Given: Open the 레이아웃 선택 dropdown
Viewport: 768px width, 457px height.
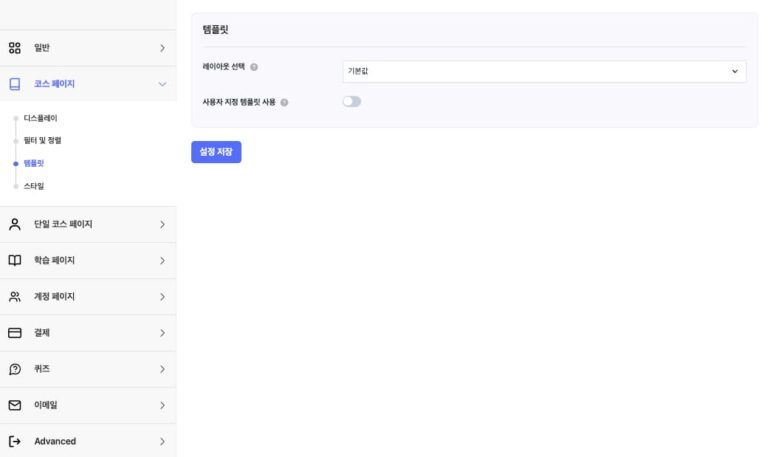Looking at the screenshot, I should (x=544, y=71).
